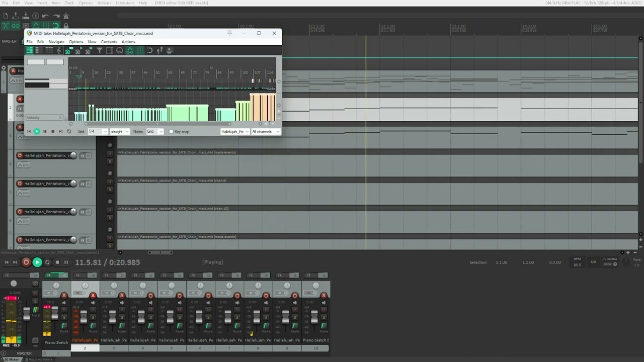Toggle auto-crossfade icon in main toolbar
This screenshot has height=362, width=644.
coord(6,26)
